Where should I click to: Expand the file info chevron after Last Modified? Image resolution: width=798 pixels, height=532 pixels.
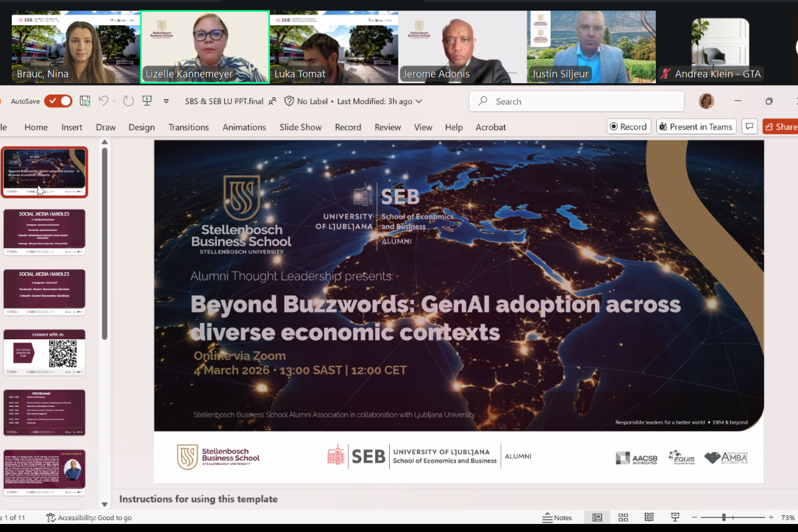419,102
